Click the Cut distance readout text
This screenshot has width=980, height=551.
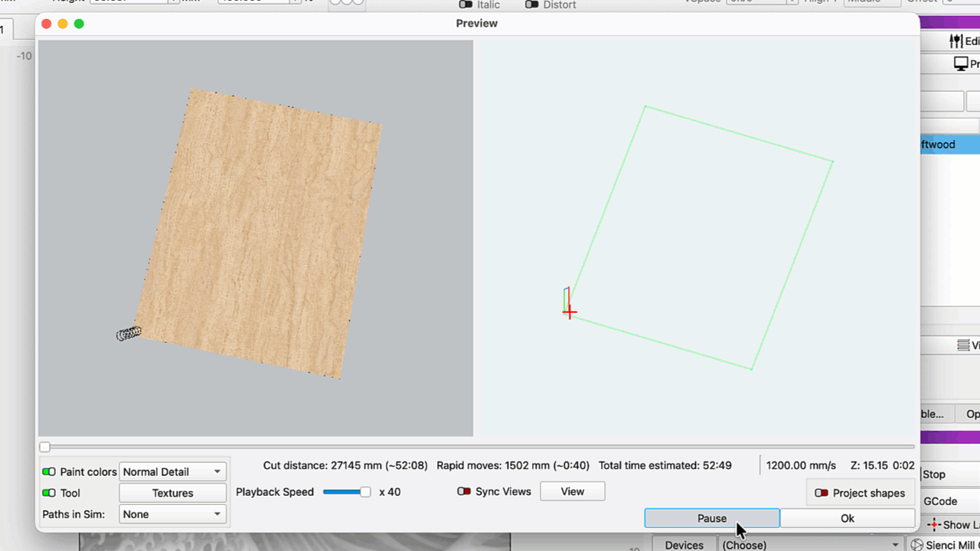(345, 465)
